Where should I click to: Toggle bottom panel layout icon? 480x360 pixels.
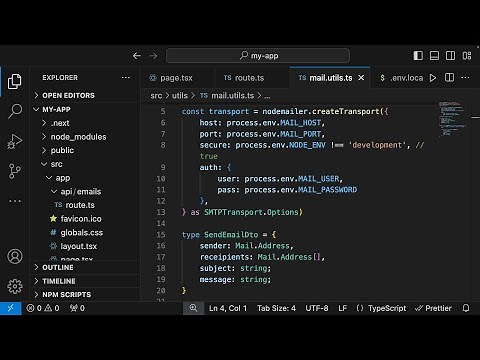tap(434, 56)
